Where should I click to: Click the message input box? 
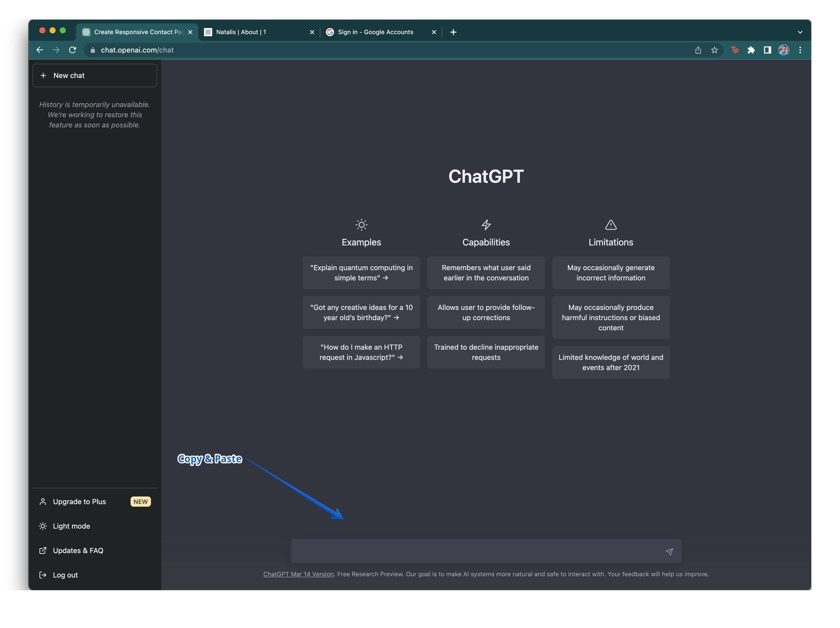[486, 551]
